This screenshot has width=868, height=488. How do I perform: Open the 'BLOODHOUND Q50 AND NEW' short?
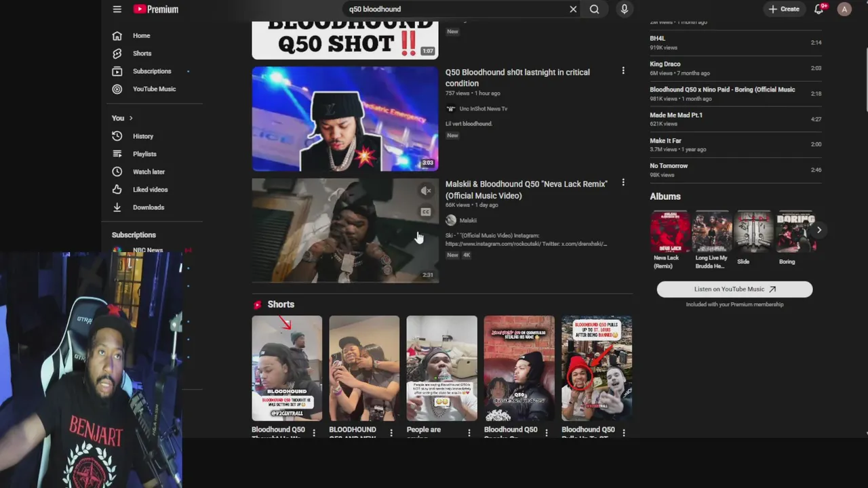point(364,368)
